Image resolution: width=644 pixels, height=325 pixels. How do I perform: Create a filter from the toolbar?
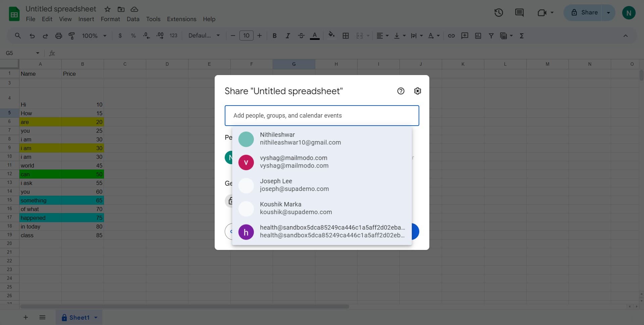[491, 36]
